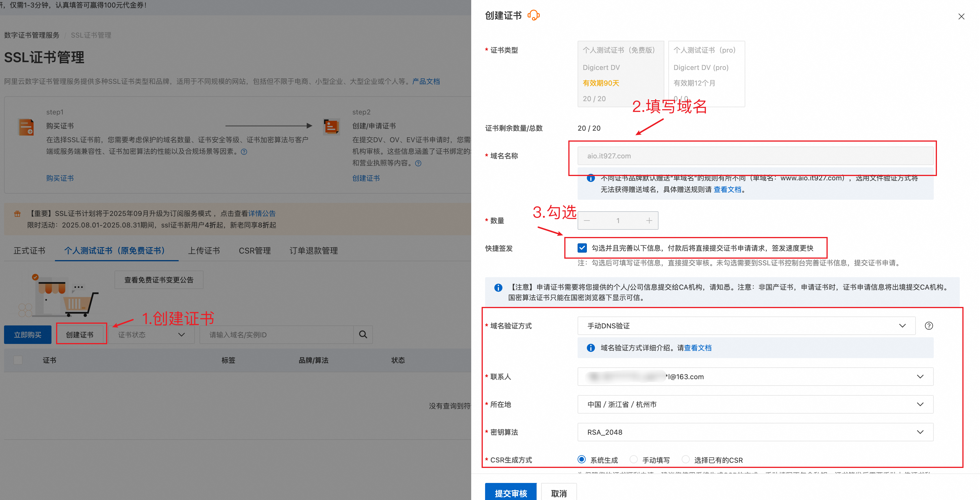The height and width of the screenshot is (500, 980).
Task: Click help icon in step1 description
Action: tap(244, 152)
